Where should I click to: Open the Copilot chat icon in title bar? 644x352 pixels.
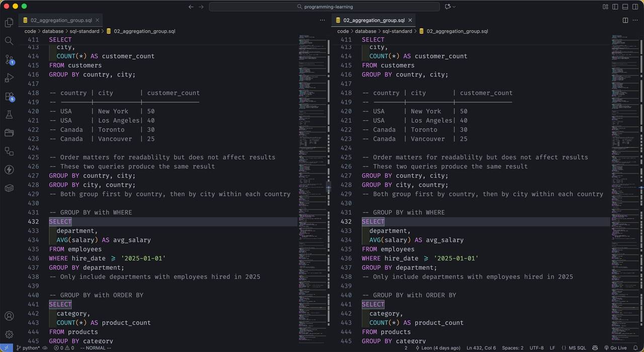pyautogui.click(x=447, y=7)
